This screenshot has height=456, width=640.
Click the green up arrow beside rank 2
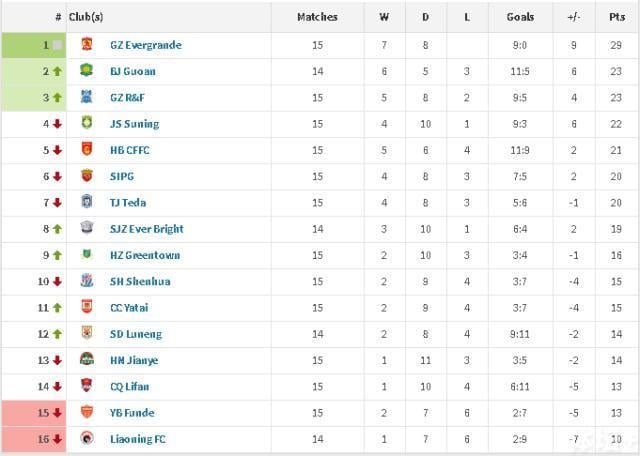(x=57, y=71)
